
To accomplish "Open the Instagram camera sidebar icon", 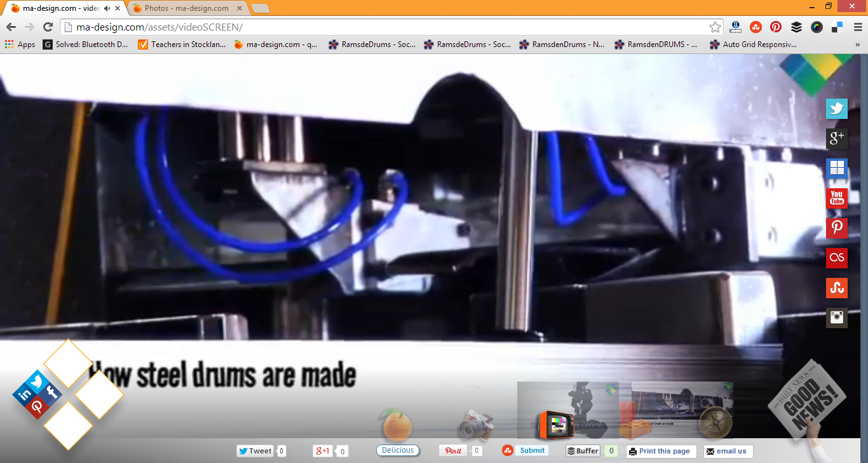I will coord(836,317).
